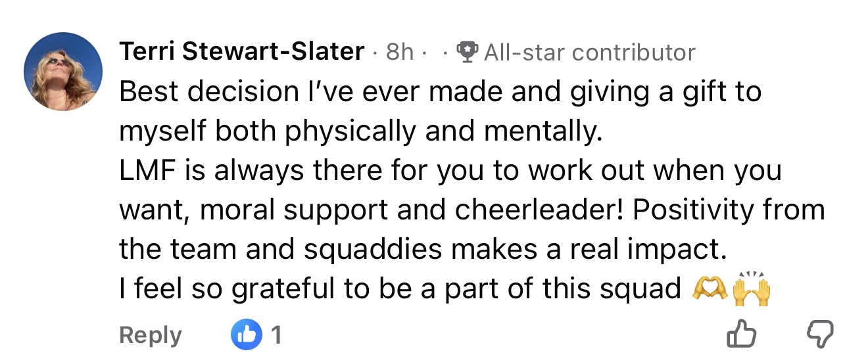Click the 'myself both physically and mentally' line
Image resolution: width=868 pixels, height=364 pixels.
coord(360,131)
